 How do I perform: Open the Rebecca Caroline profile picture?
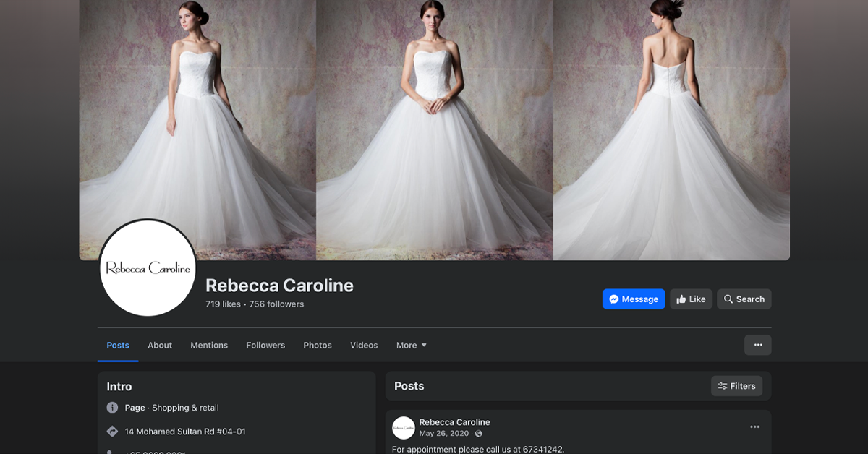(148, 267)
